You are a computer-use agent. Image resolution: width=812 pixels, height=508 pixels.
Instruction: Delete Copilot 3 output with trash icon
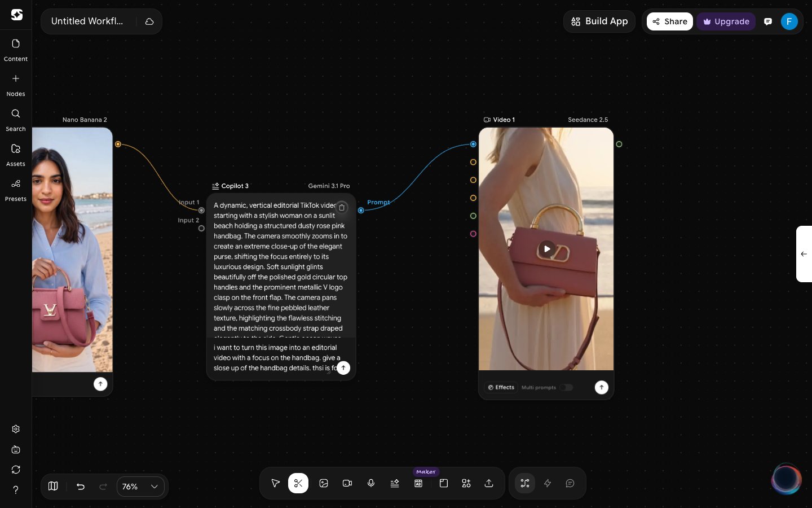coord(342,208)
